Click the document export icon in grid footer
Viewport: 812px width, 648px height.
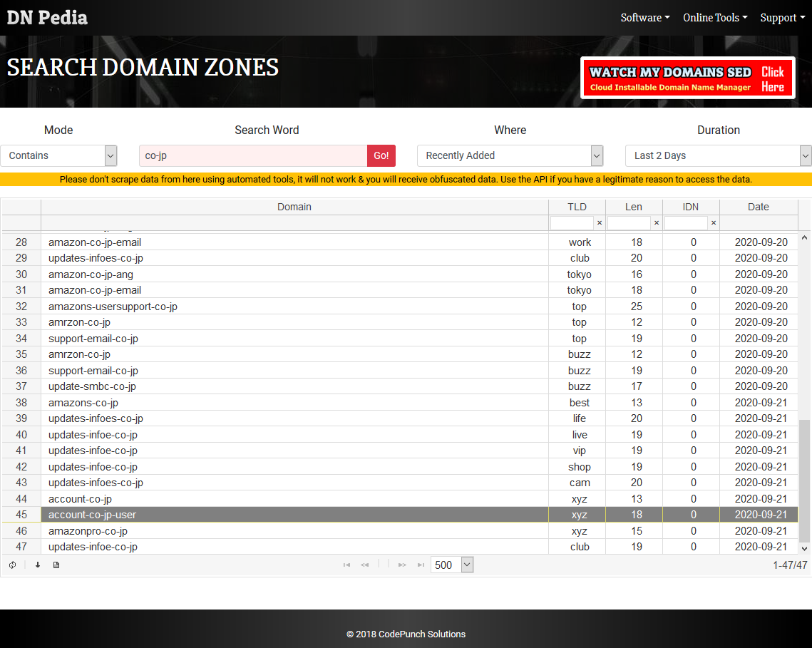[x=56, y=565]
